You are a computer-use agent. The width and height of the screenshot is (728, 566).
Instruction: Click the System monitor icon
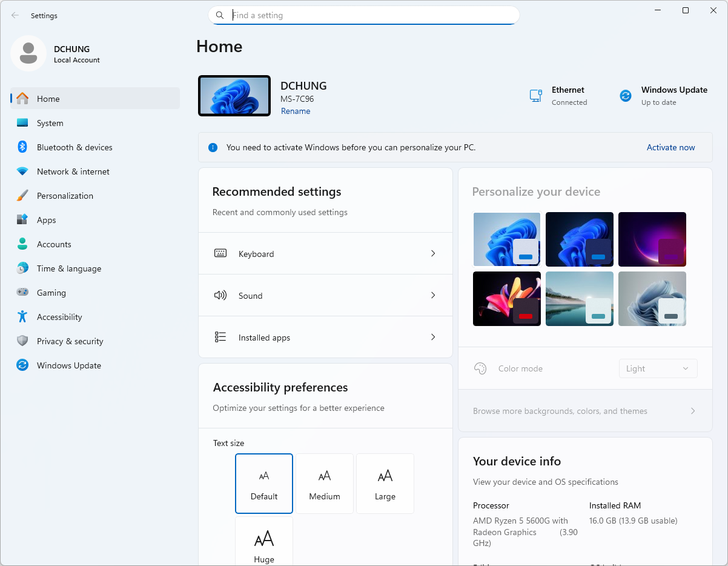pos(22,123)
